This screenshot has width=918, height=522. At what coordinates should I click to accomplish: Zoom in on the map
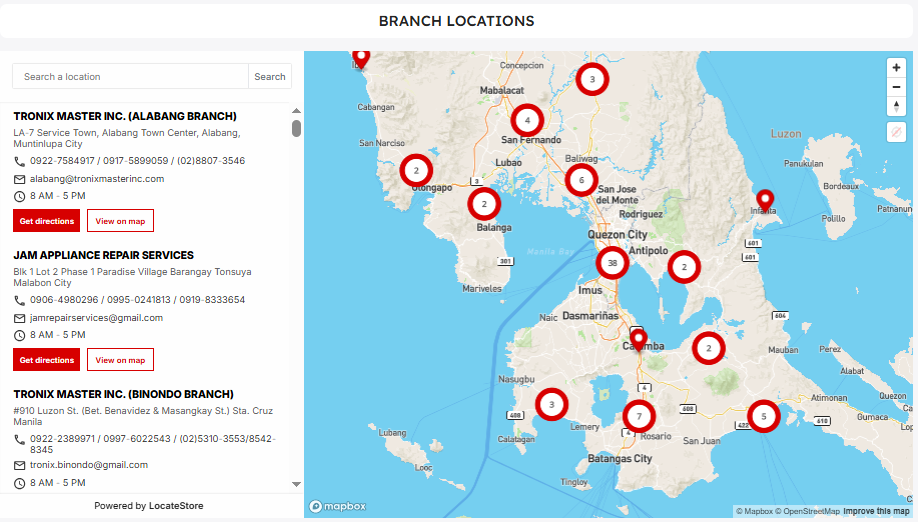[x=896, y=68]
